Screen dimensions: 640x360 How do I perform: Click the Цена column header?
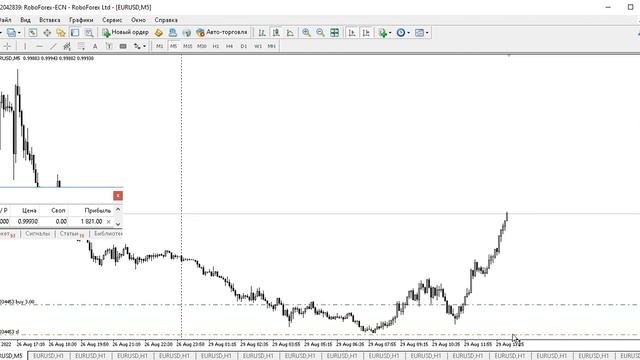click(x=29, y=211)
